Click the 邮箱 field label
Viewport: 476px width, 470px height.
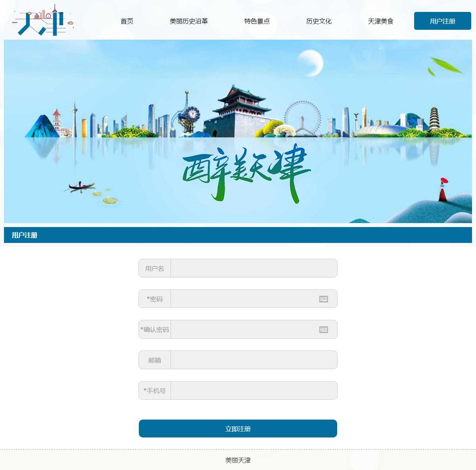tap(155, 360)
